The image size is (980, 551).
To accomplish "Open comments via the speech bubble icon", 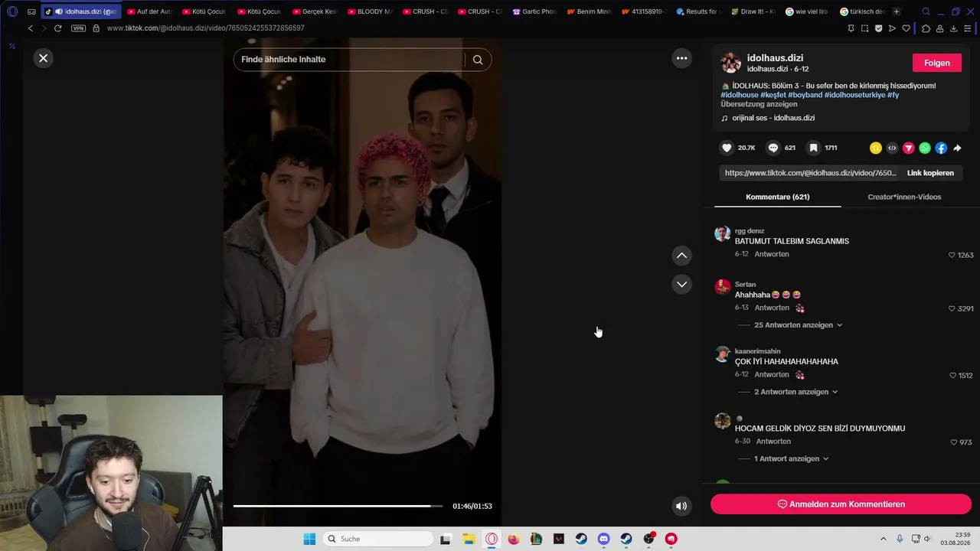I will [x=773, y=148].
